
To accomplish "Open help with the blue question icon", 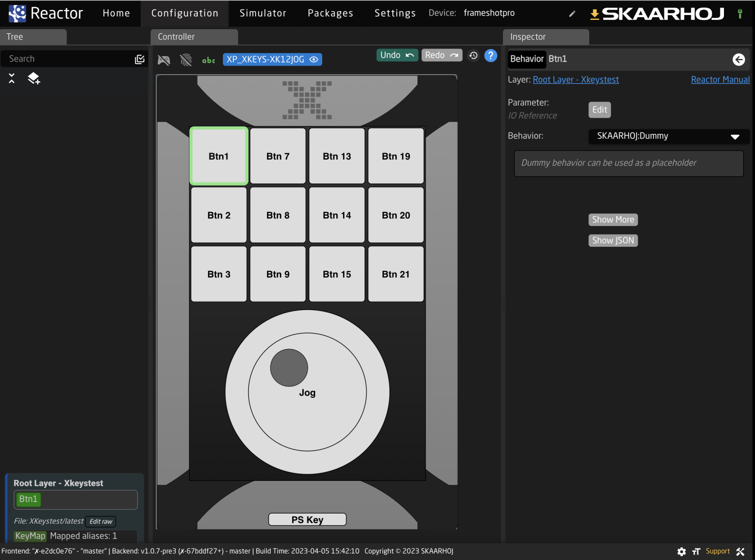I will pyautogui.click(x=491, y=55).
